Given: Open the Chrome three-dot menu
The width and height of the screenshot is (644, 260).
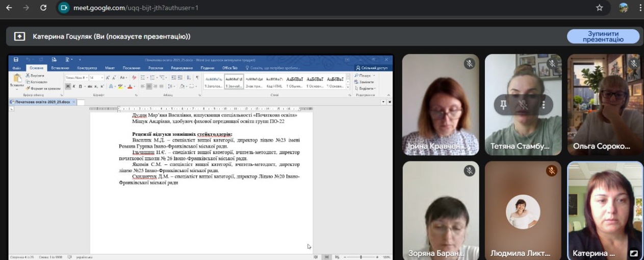Looking at the screenshot, I should coord(640,8).
